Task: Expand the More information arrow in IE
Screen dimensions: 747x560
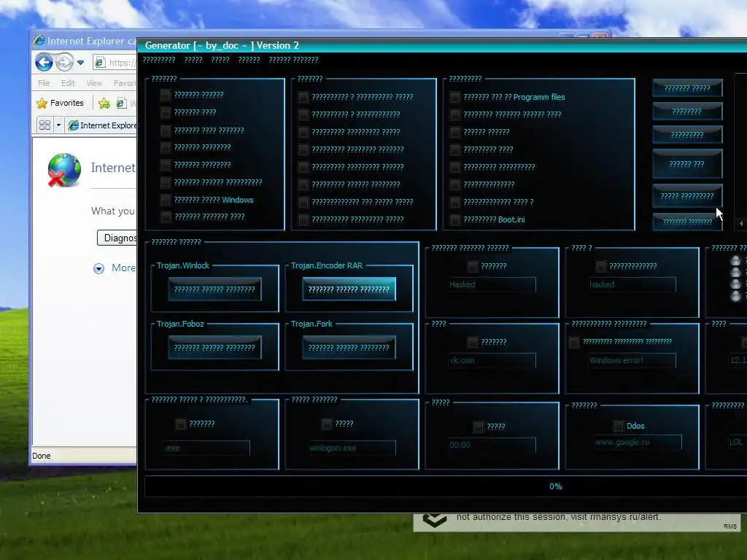Action: click(x=98, y=268)
